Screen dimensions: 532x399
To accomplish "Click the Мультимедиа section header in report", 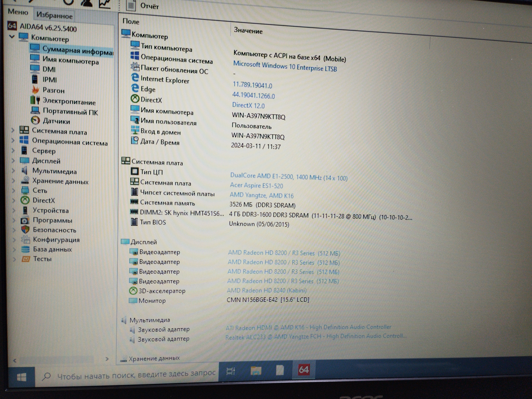I will [x=150, y=320].
